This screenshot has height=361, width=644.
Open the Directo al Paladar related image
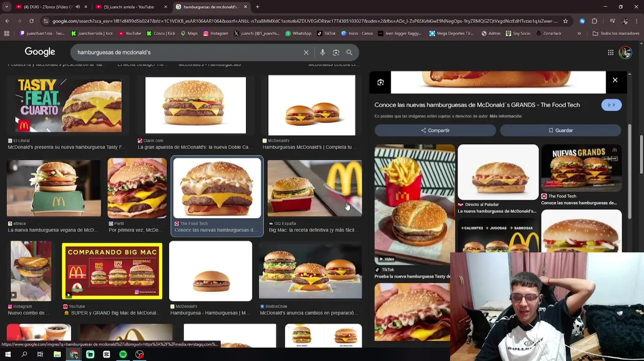pyautogui.click(x=498, y=172)
